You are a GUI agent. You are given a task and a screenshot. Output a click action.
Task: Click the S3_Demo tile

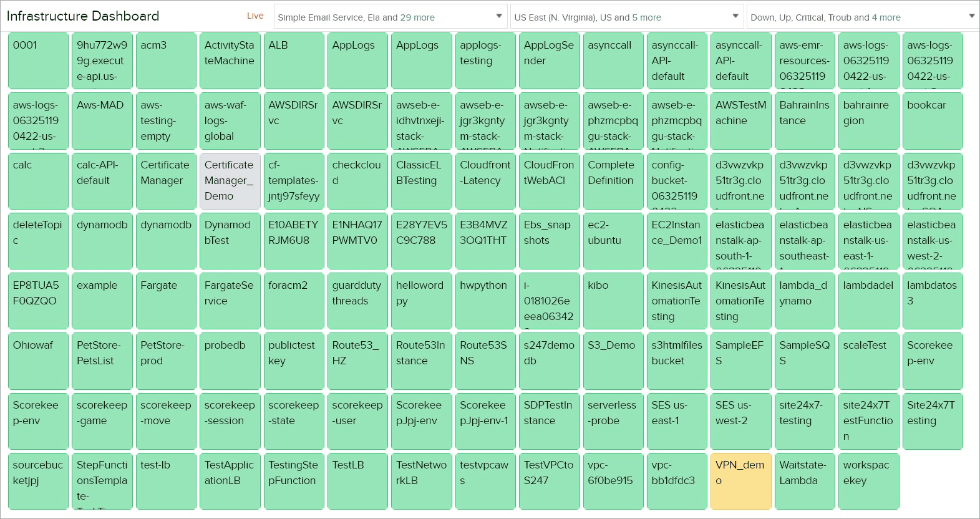[x=613, y=361]
